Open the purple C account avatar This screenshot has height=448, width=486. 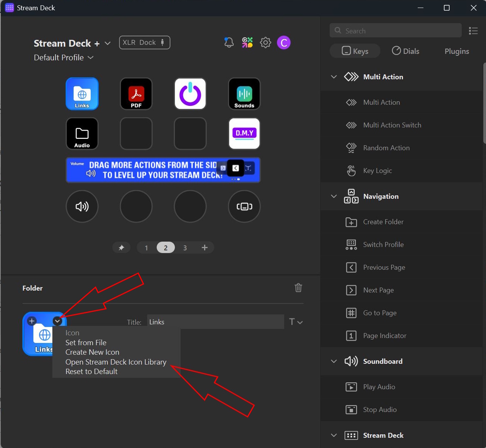coord(284,42)
